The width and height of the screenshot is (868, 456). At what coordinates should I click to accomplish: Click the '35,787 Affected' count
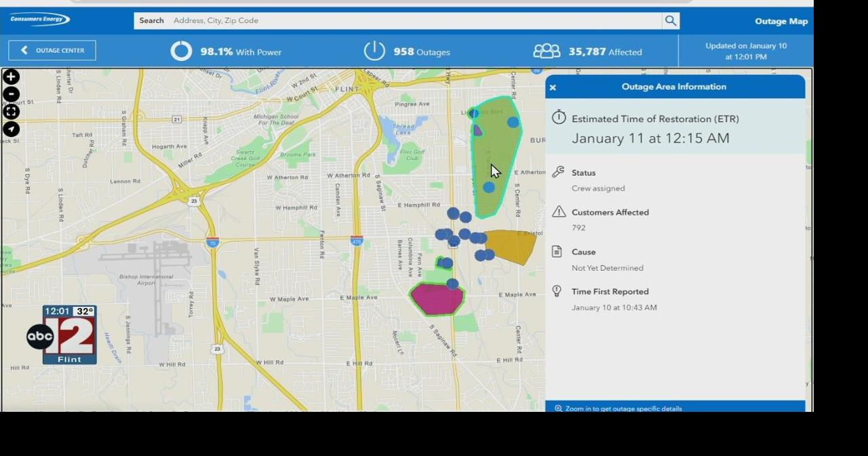point(605,52)
